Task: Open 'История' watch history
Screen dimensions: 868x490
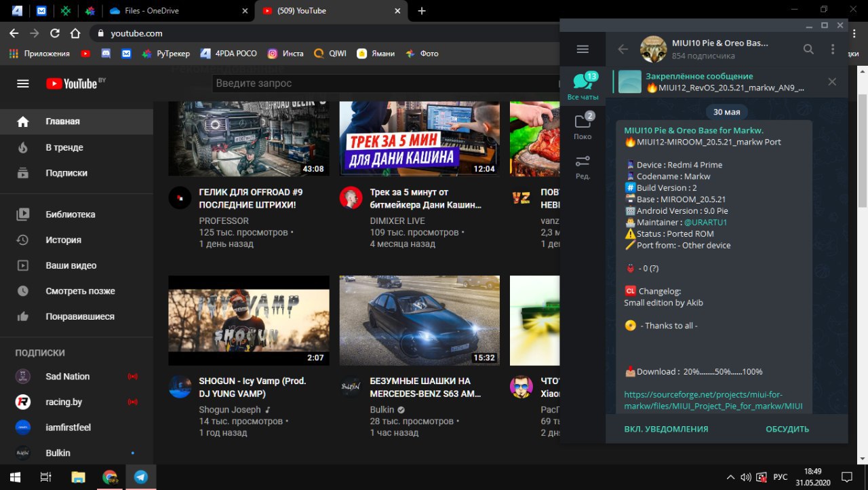Action: point(76,240)
